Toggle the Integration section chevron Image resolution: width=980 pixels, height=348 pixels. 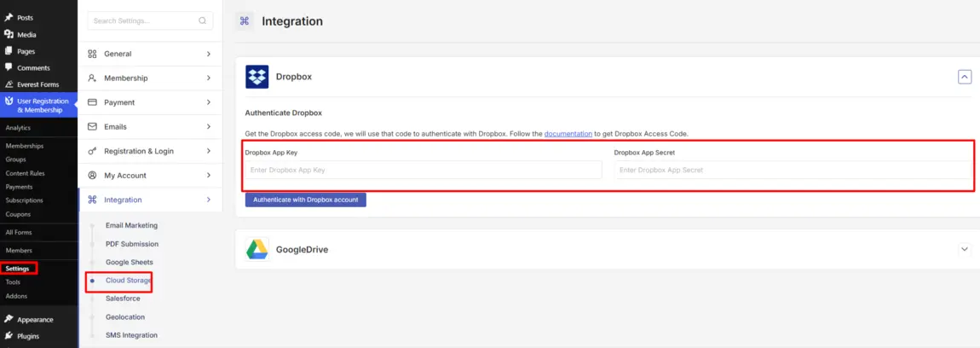pos(209,200)
